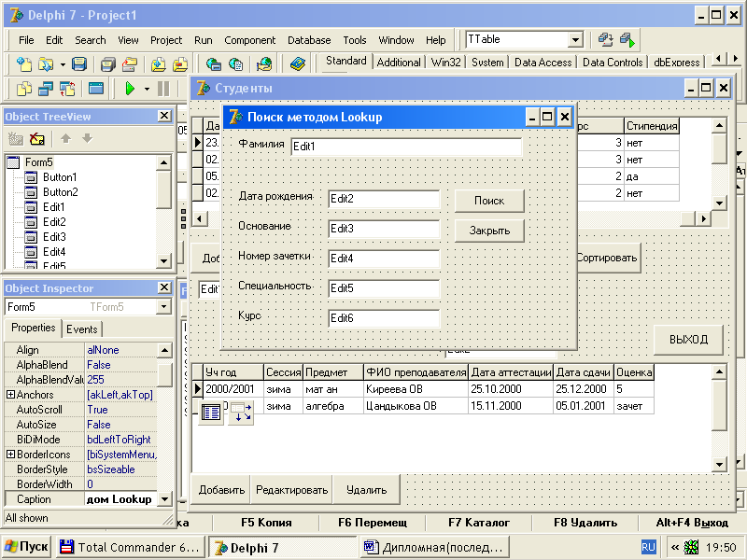Image resolution: width=747 pixels, height=560 pixels.
Task: Switch to the Data Controls palette tab
Action: 613,63
